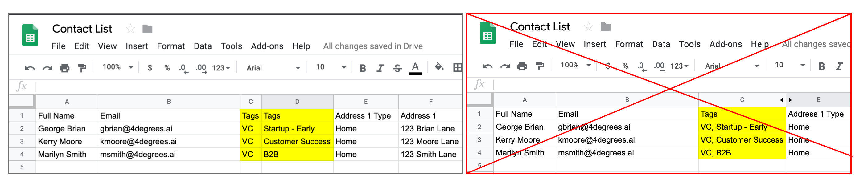Print the left window spreadsheet
868x185 pixels.
tap(64, 68)
